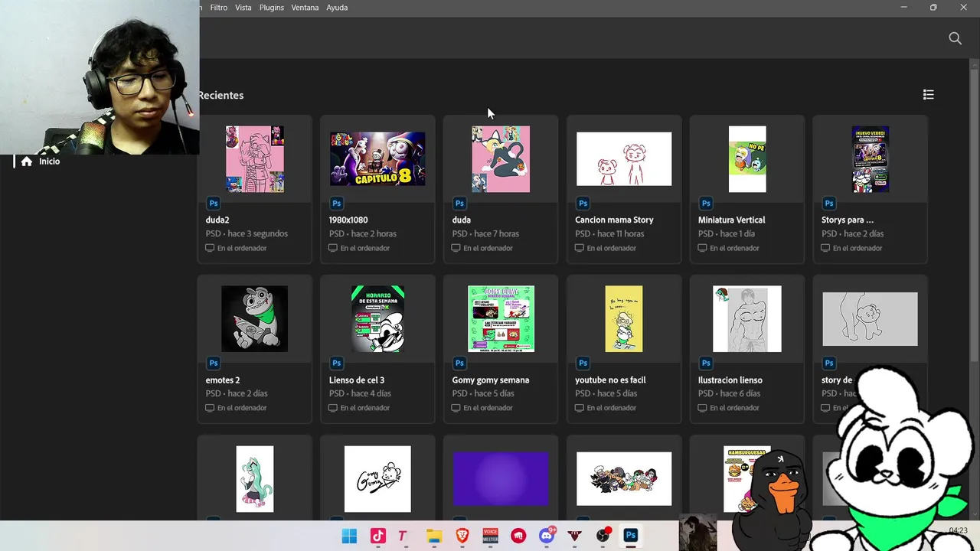The height and width of the screenshot is (551, 980).
Task: Click the 'Inicio' label in sidebar
Action: tap(49, 161)
